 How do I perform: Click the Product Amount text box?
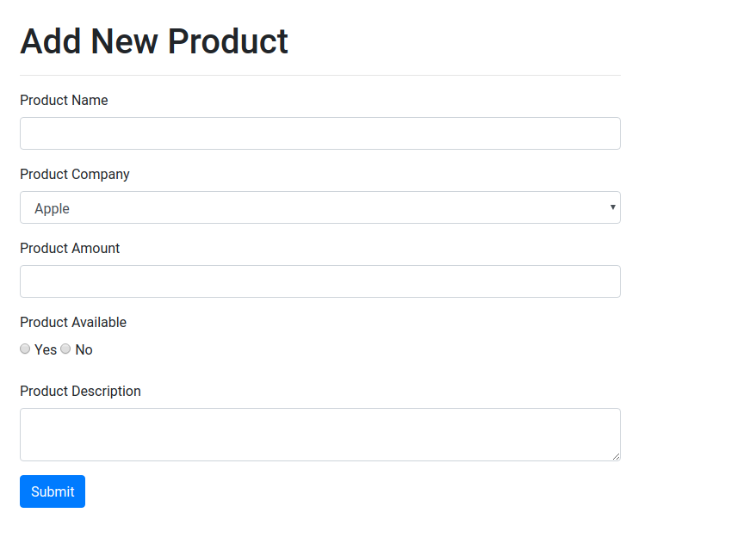point(319,281)
